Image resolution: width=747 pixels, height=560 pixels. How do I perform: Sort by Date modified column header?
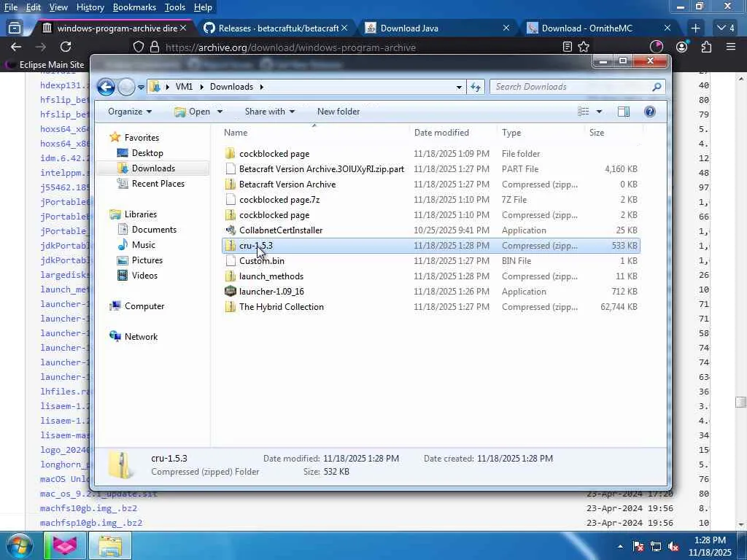441,133
